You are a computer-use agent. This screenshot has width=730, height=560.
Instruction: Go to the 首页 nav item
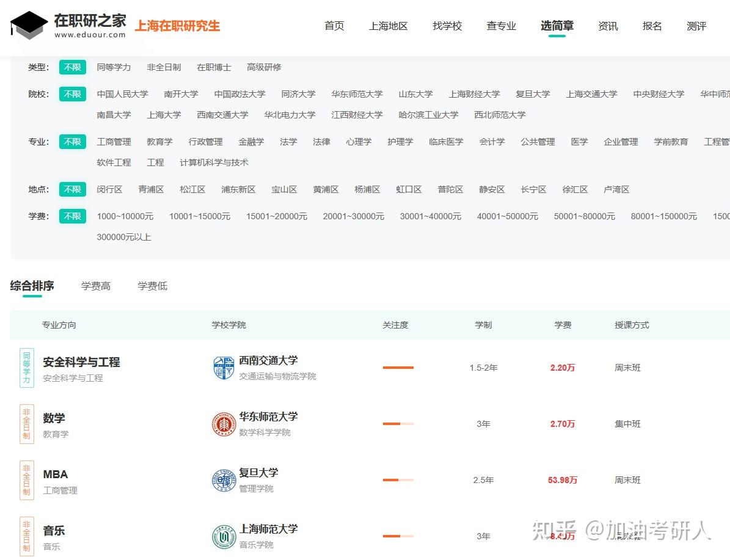[334, 26]
